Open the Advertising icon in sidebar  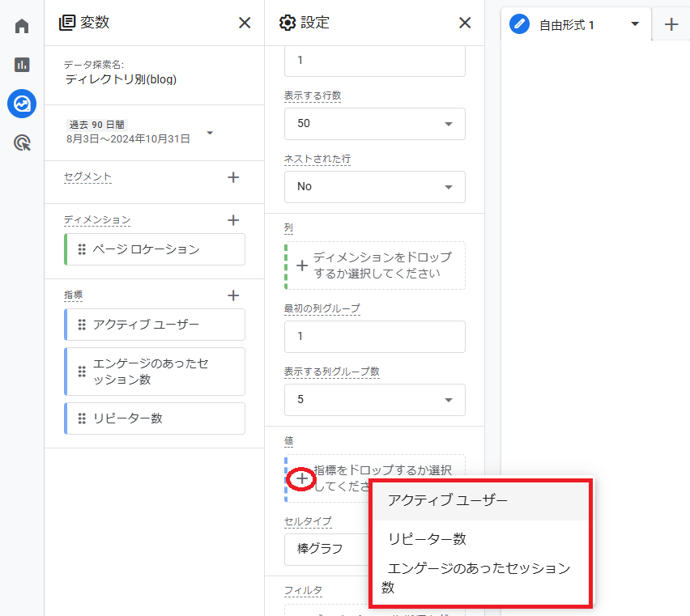(22, 143)
